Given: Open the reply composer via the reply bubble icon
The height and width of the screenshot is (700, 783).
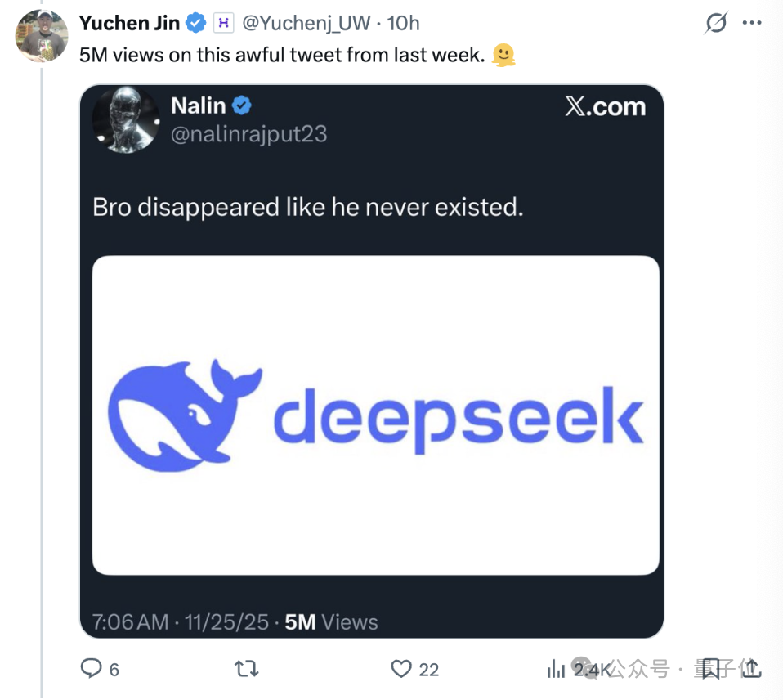Looking at the screenshot, I should [90, 669].
